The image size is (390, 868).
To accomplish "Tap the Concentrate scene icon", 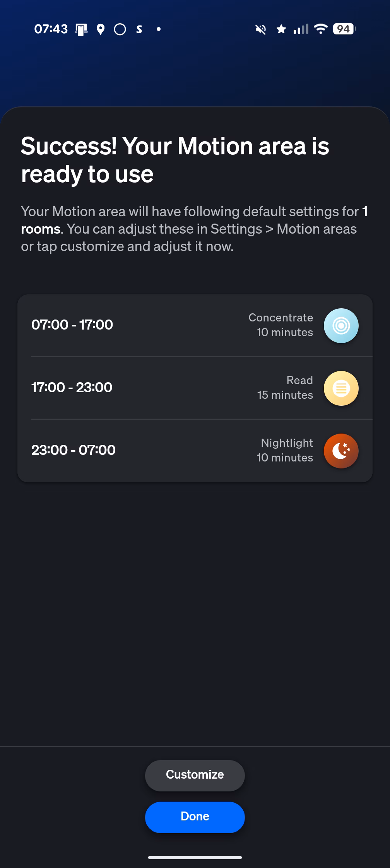I will click(x=341, y=326).
